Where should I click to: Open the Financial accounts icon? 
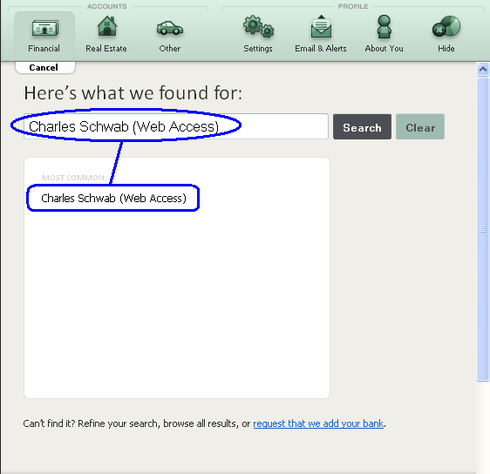tap(45, 28)
